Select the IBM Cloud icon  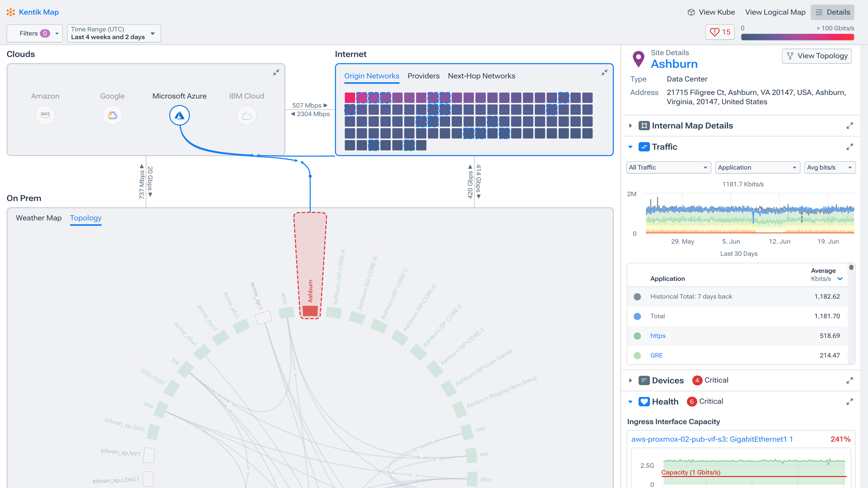(x=246, y=115)
